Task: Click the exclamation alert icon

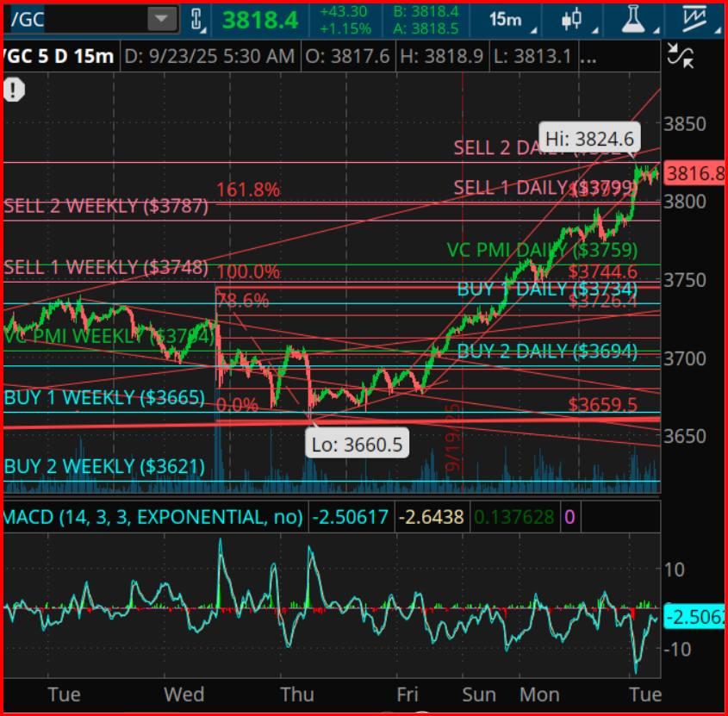Action: pyautogui.click(x=15, y=89)
